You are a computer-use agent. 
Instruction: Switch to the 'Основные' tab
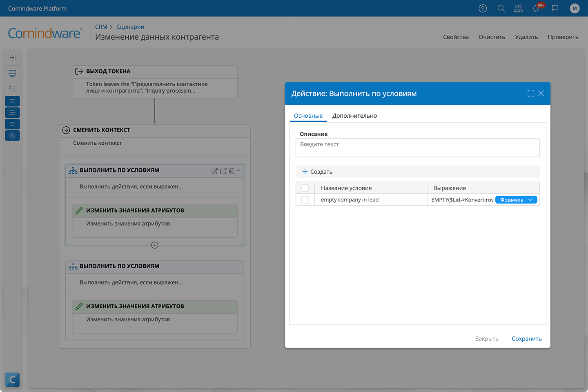point(308,116)
